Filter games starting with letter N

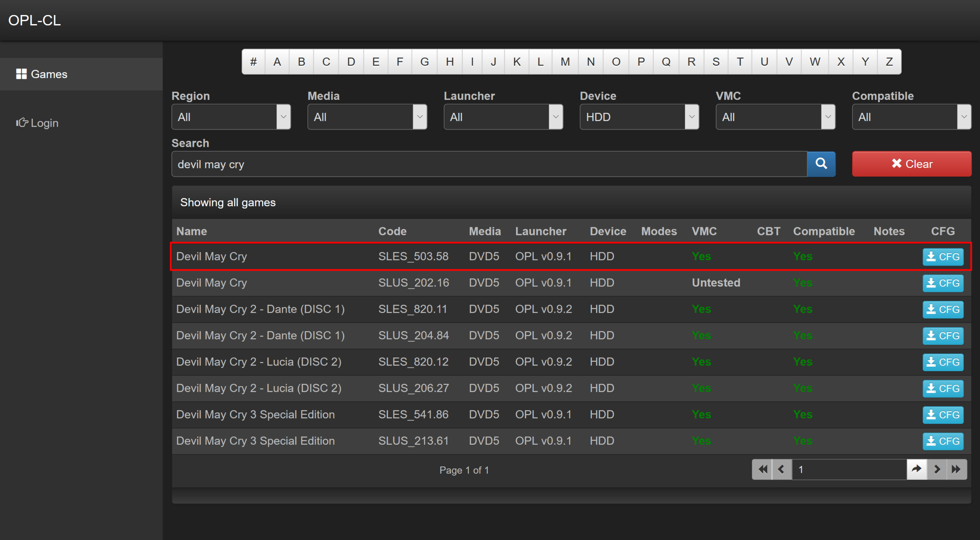[x=591, y=62]
